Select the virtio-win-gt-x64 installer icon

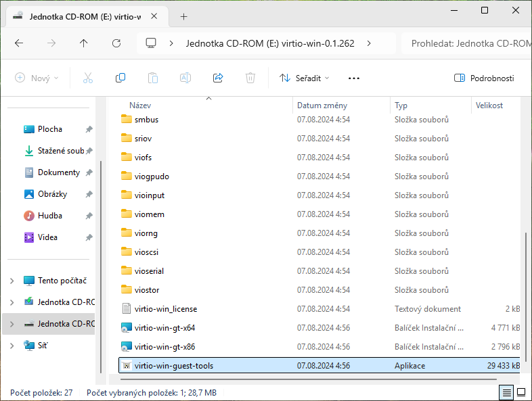[127, 328]
